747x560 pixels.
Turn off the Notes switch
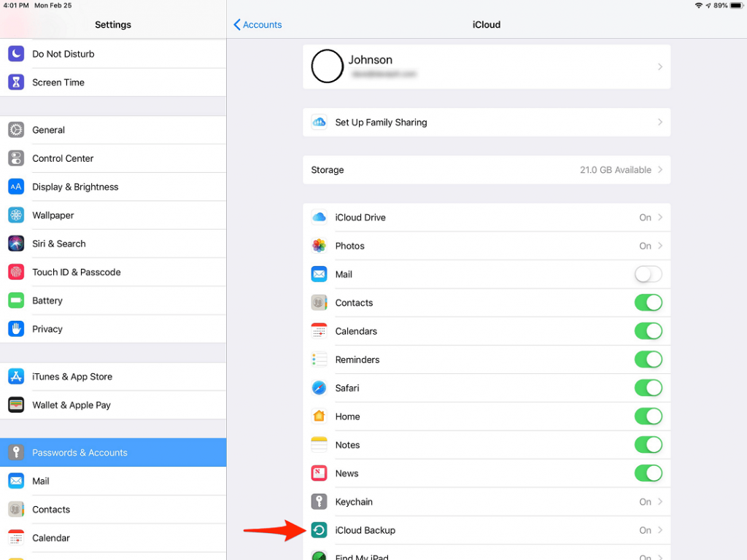coord(648,445)
